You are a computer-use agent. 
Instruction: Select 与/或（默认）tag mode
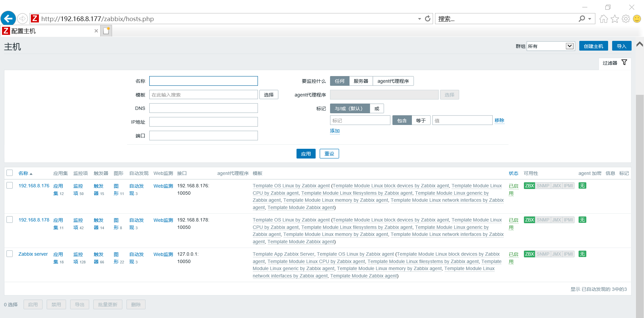tap(350, 109)
